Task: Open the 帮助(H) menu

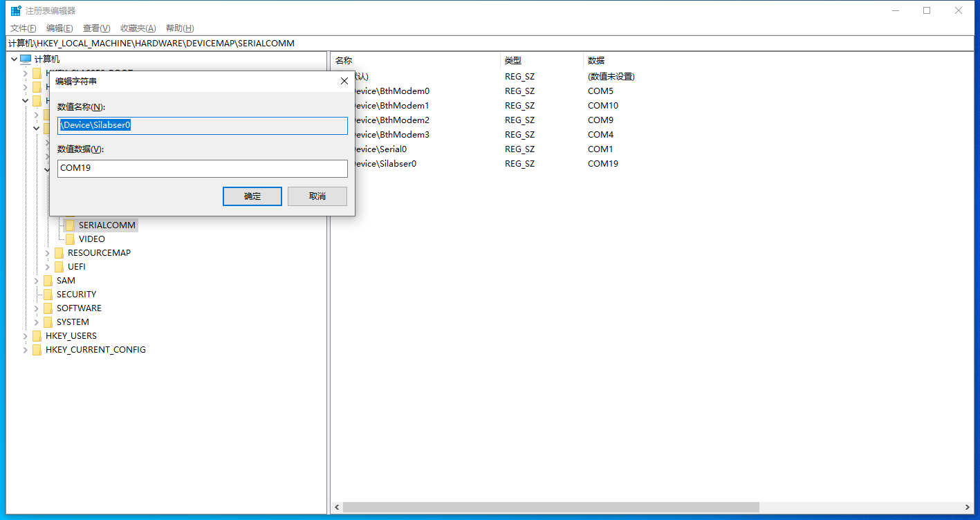Action: coord(180,28)
